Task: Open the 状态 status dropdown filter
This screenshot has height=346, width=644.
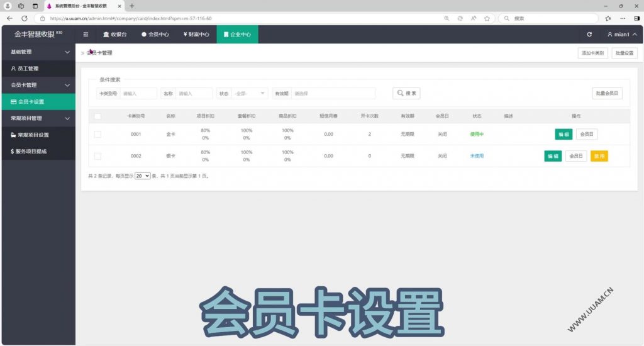Action: point(250,93)
